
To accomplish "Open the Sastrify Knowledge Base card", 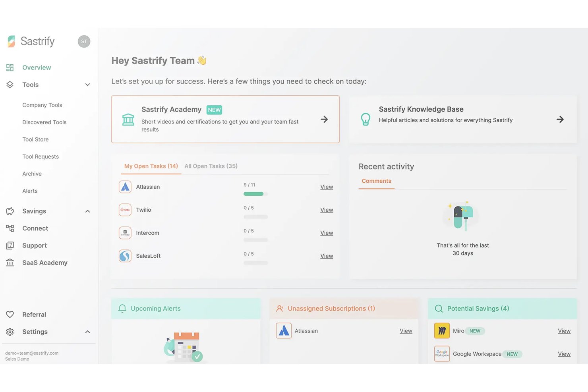I will click(x=463, y=119).
